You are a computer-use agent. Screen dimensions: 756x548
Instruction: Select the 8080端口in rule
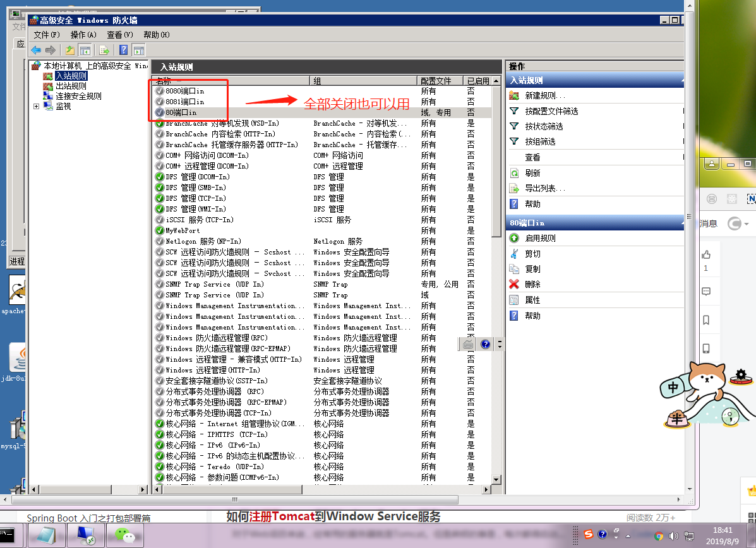(x=184, y=91)
